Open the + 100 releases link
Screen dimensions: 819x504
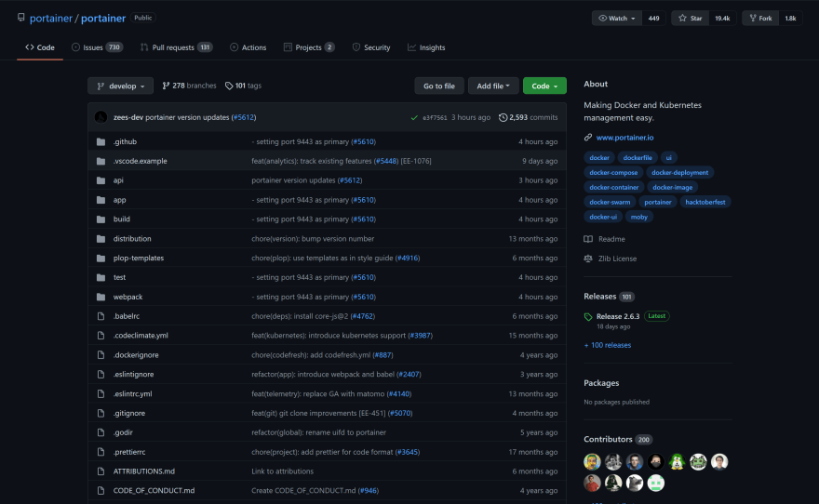[x=608, y=345]
